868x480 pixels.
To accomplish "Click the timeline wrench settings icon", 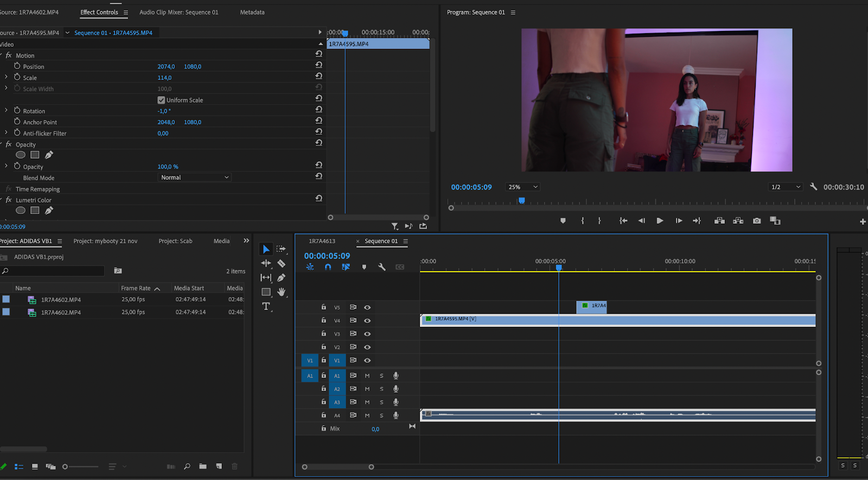I will click(382, 267).
